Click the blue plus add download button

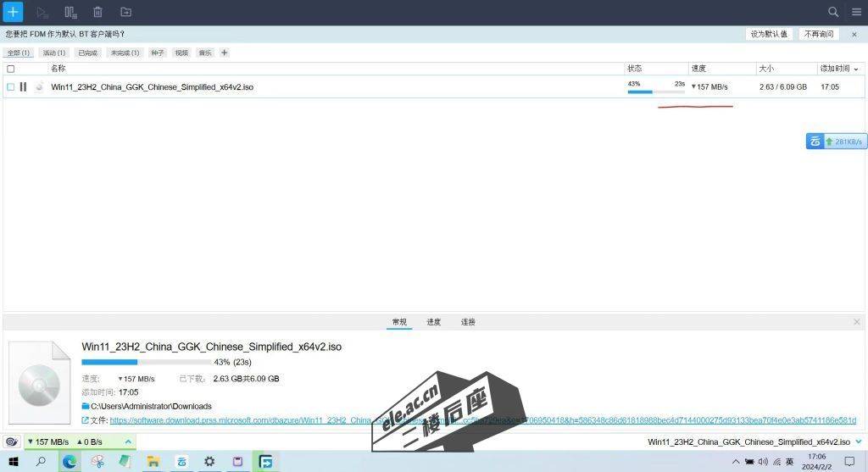click(13, 12)
